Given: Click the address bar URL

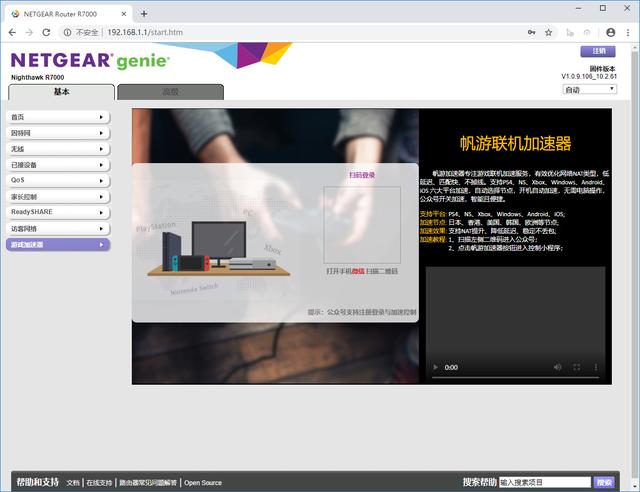Looking at the screenshot, I should [145, 32].
